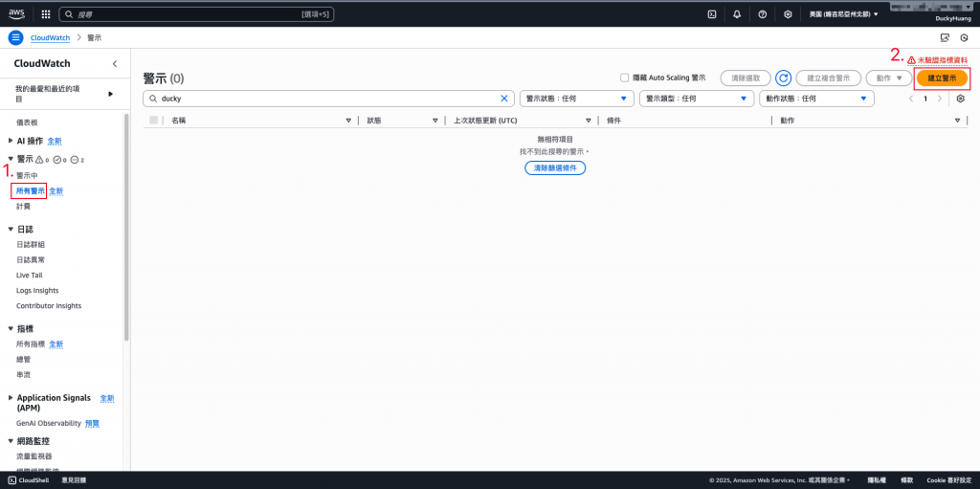Collapse the 網路監控 section
The width and height of the screenshot is (980, 489).
pos(11,441)
